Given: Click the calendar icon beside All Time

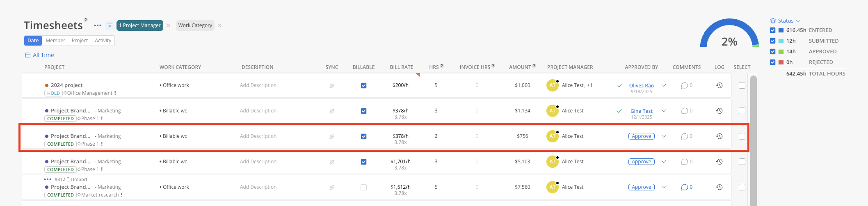Looking at the screenshot, I should (x=28, y=55).
